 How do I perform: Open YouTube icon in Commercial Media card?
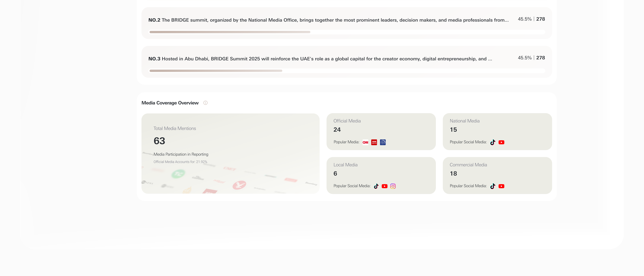[501, 186]
